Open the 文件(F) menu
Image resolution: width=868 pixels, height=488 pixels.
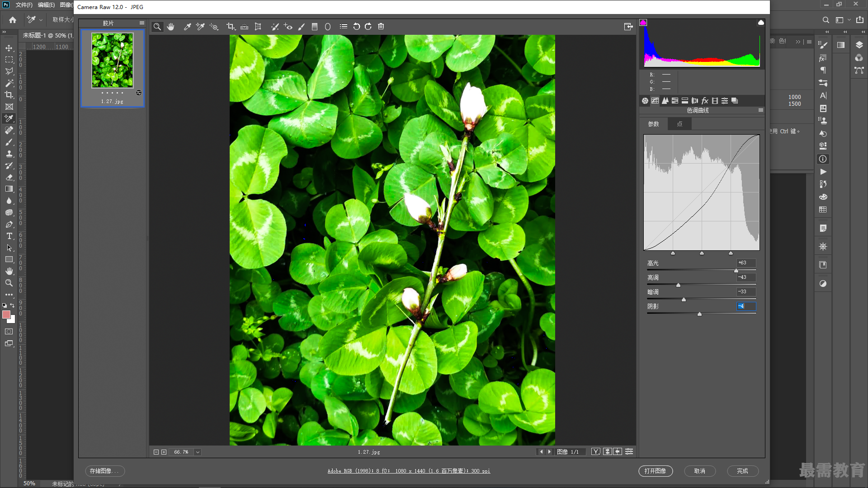coord(24,5)
